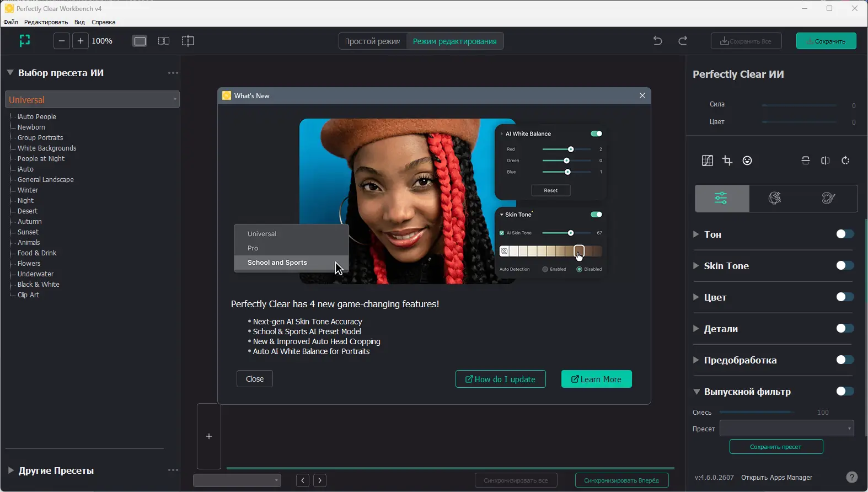This screenshot has width=868, height=492.
Task: Expand the Детали section
Action: pyautogui.click(x=696, y=329)
